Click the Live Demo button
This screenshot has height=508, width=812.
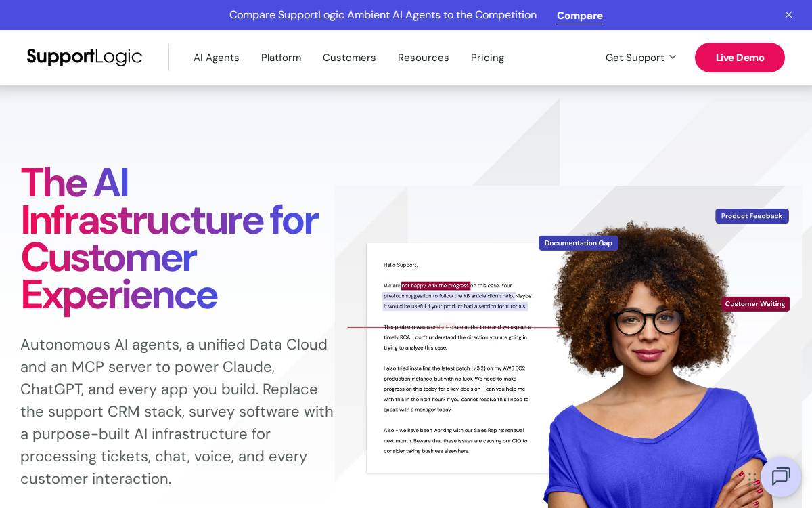click(x=740, y=58)
